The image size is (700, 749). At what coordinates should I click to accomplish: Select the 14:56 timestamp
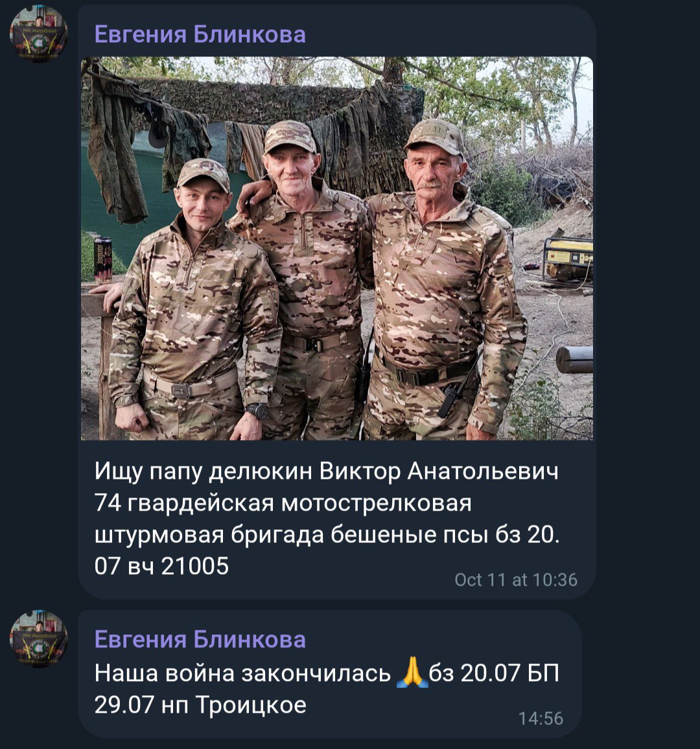click(541, 719)
